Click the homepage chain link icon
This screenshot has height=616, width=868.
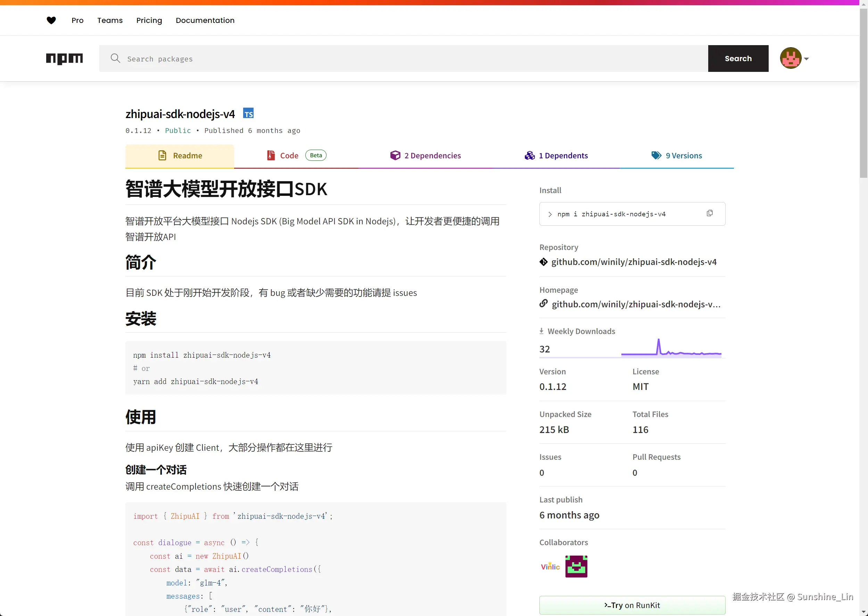point(543,304)
